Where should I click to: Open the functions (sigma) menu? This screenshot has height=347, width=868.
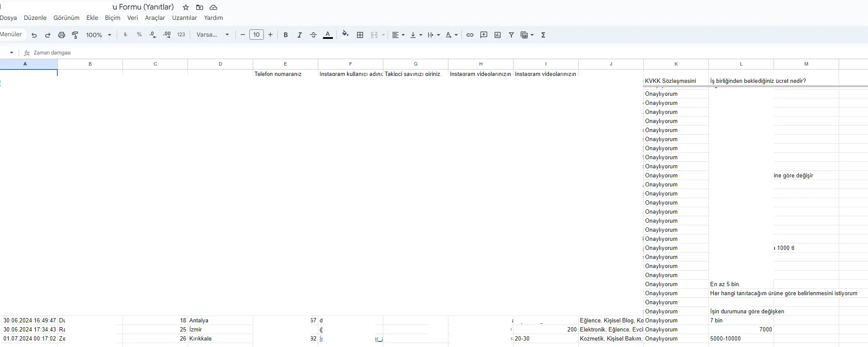coord(543,35)
